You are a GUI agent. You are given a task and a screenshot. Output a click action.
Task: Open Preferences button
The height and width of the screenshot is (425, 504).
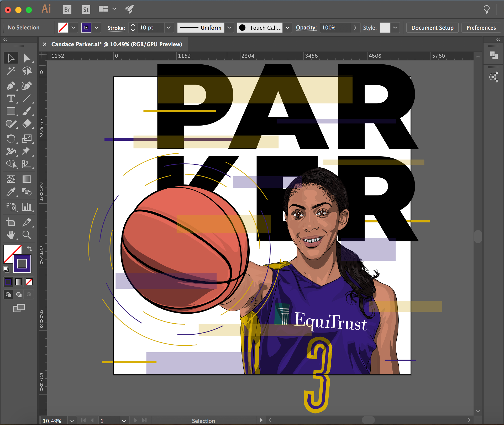[x=481, y=28]
